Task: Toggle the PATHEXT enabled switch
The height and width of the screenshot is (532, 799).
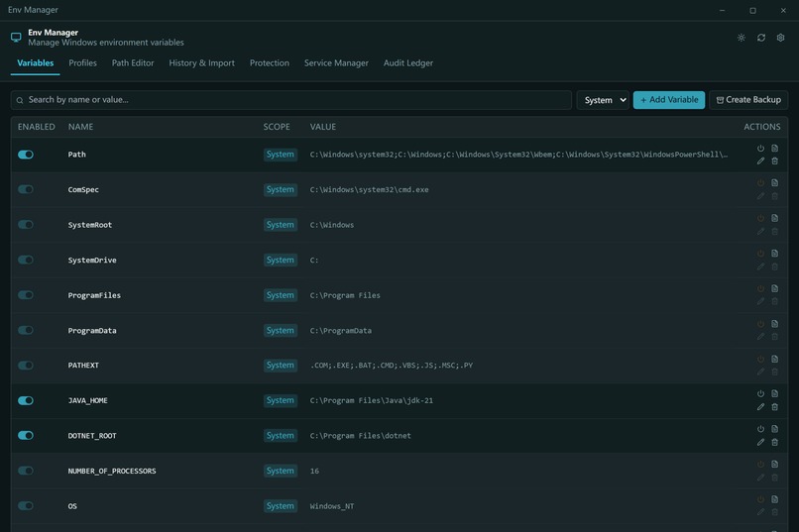Action: click(x=26, y=365)
